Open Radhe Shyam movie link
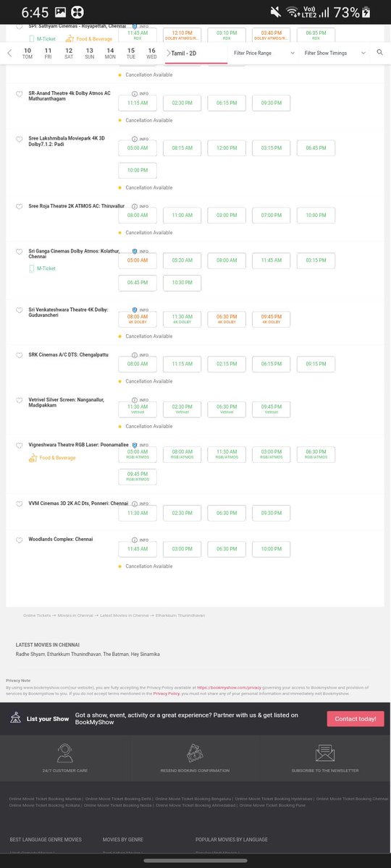 (30, 654)
